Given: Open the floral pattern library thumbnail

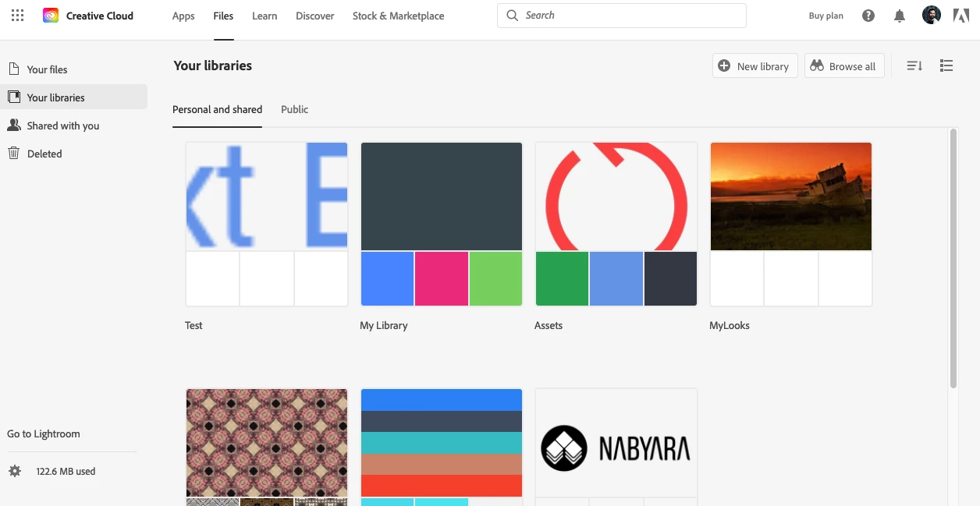Looking at the screenshot, I should [267, 443].
